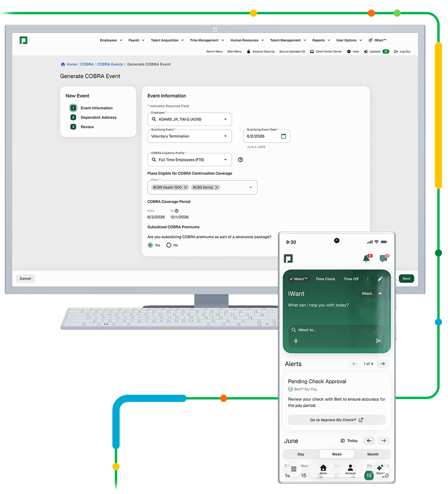Open the COBRA Eligibility Profile dropdown
Screen dimensions: 448x494
coord(189,160)
